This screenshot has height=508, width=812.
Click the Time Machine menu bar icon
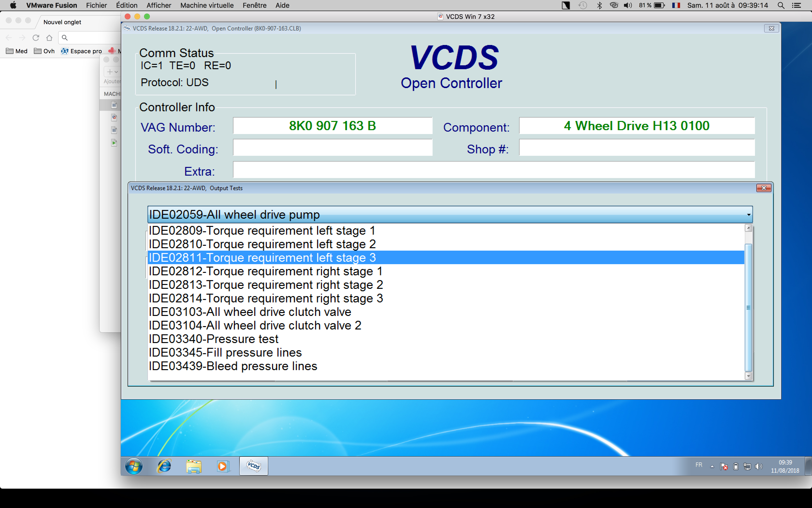(x=583, y=5)
